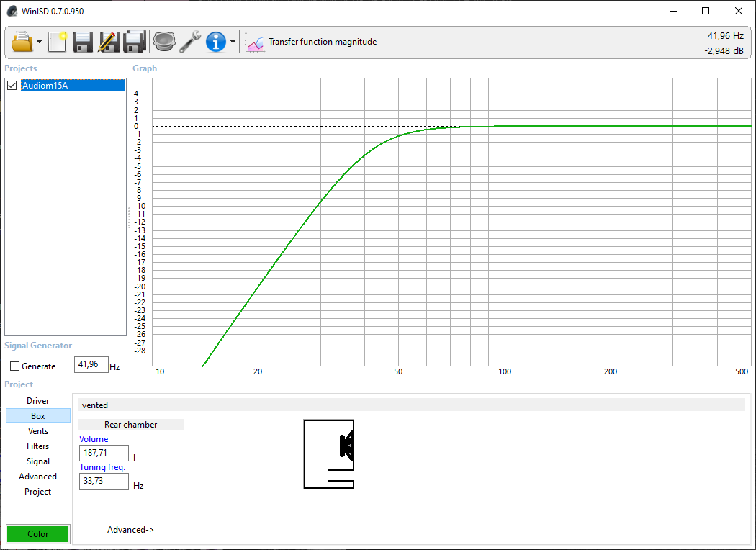Click the 41,96 Hz cursor readout

coord(725,36)
